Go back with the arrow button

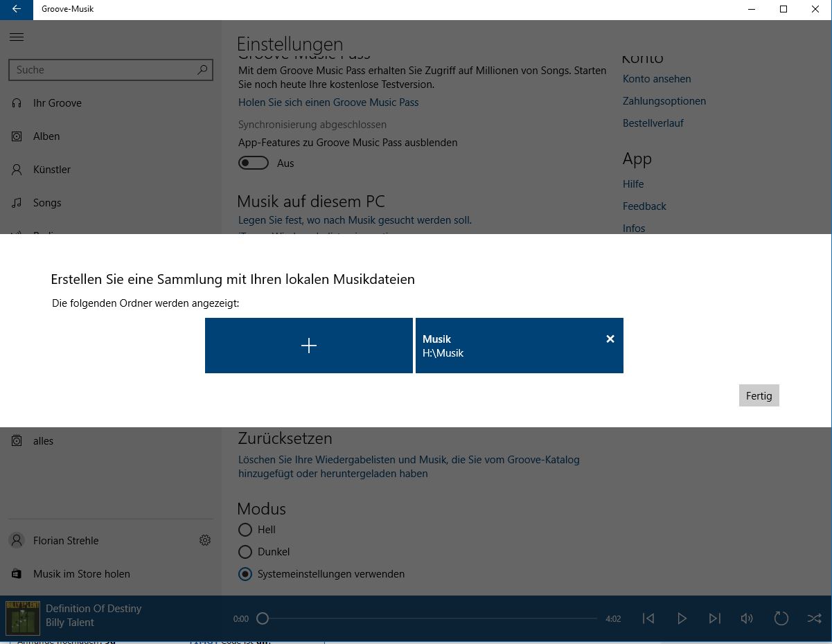click(17, 9)
